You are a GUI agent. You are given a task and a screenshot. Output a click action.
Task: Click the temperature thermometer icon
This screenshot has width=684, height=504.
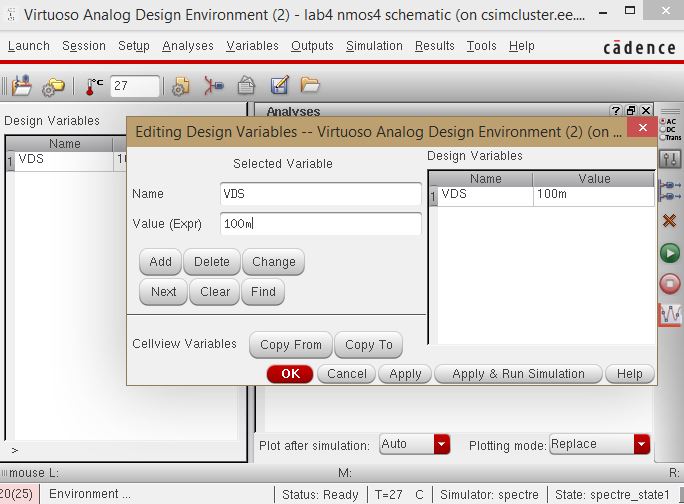pyautogui.click(x=93, y=86)
